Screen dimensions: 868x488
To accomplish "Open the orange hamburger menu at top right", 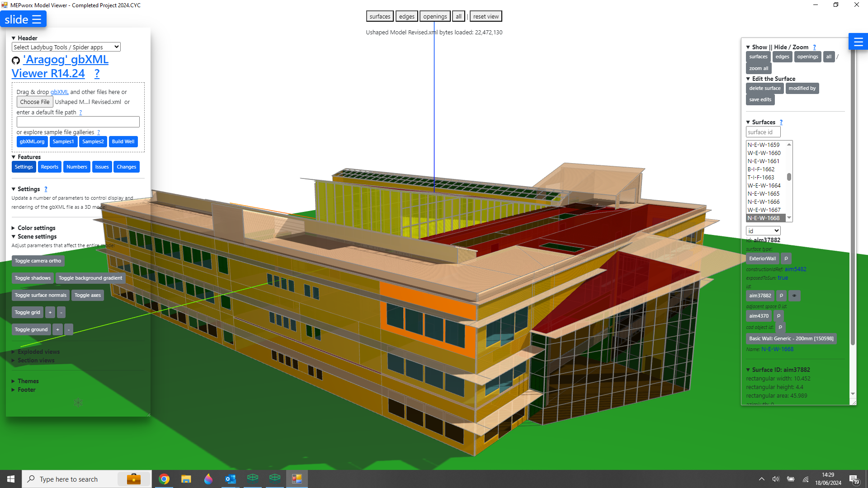I will 858,41.
